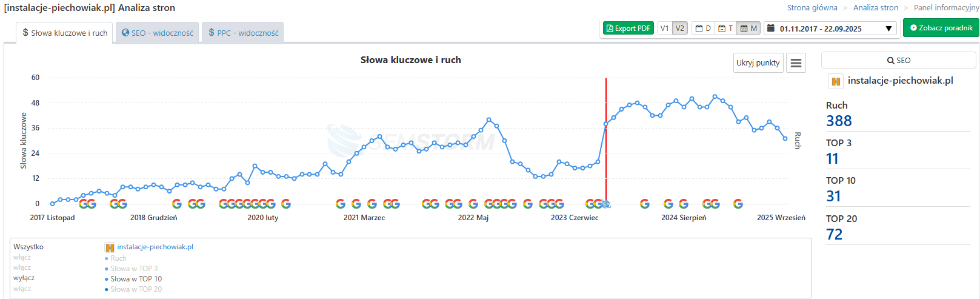Toggle the 'Ruch' series in the legend
Screen dimensions: 980x299
(x=118, y=258)
